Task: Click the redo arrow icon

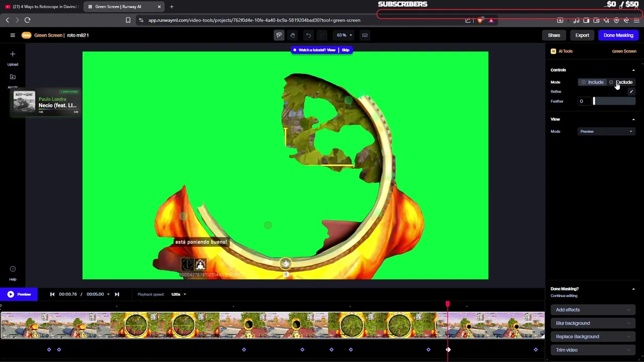Action: (x=323, y=35)
